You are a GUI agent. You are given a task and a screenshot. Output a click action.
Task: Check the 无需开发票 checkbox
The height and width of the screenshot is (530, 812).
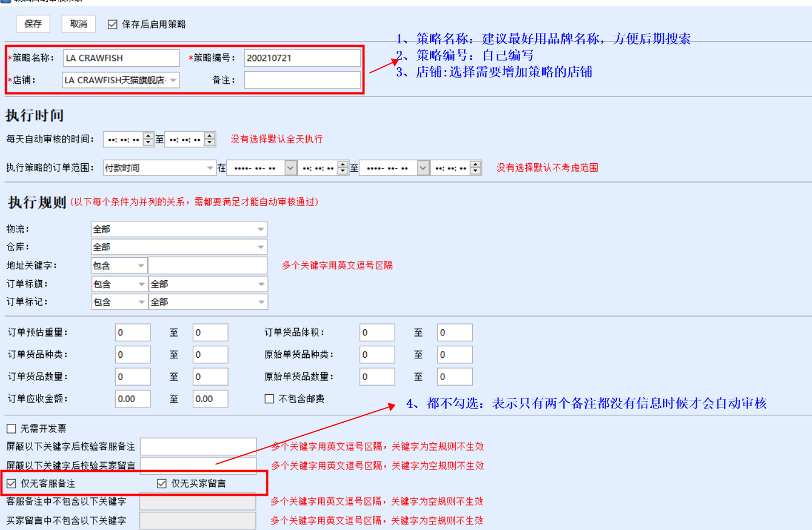point(11,428)
